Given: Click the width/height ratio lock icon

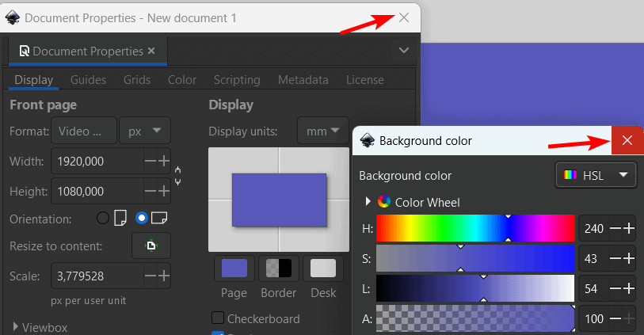Looking at the screenshot, I should (178, 176).
